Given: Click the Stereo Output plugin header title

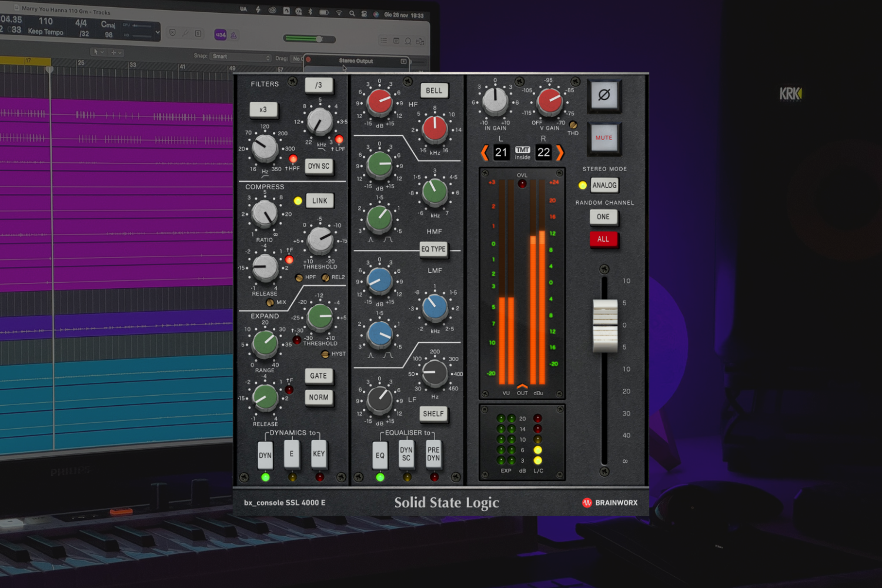Looking at the screenshot, I should click(x=356, y=60).
